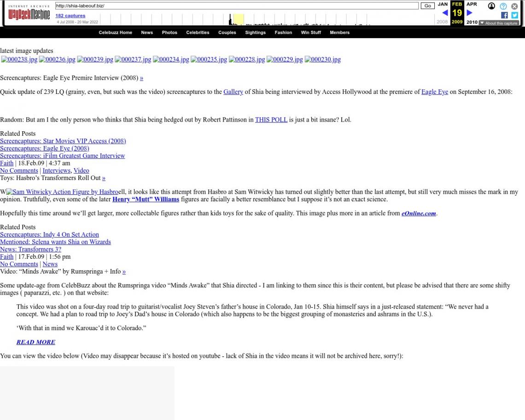This screenshot has height=420, width=525.
Task: Open the Couples navigation item
Action: click(227, 33)
